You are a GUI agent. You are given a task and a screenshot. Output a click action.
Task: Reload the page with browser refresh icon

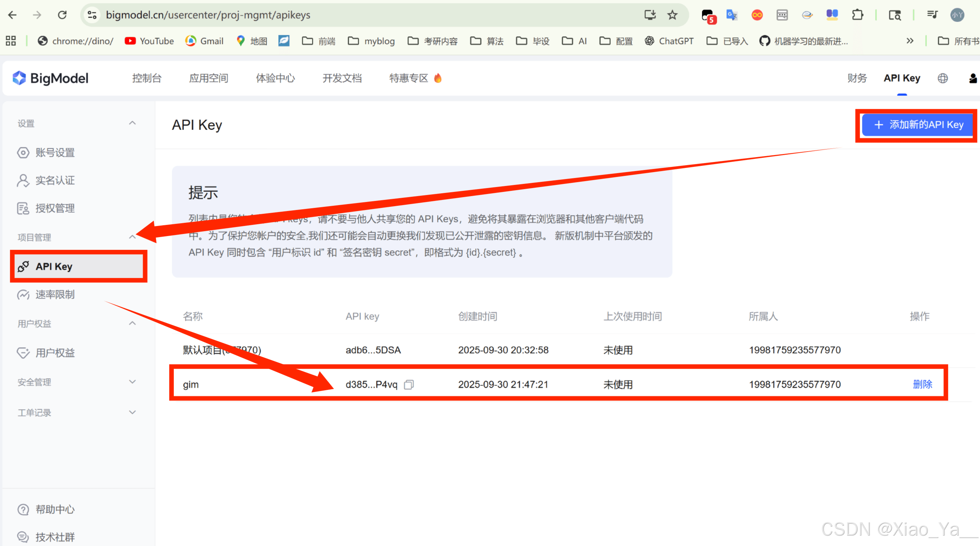coord(62,15)
